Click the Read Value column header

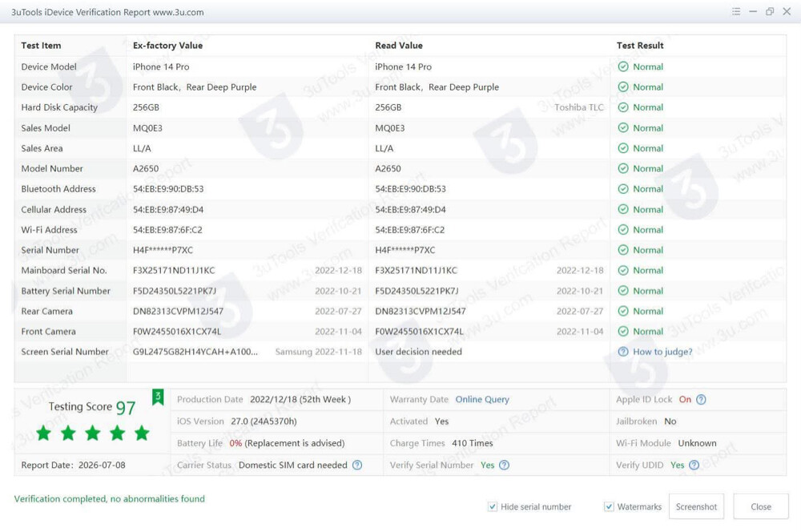398,46
